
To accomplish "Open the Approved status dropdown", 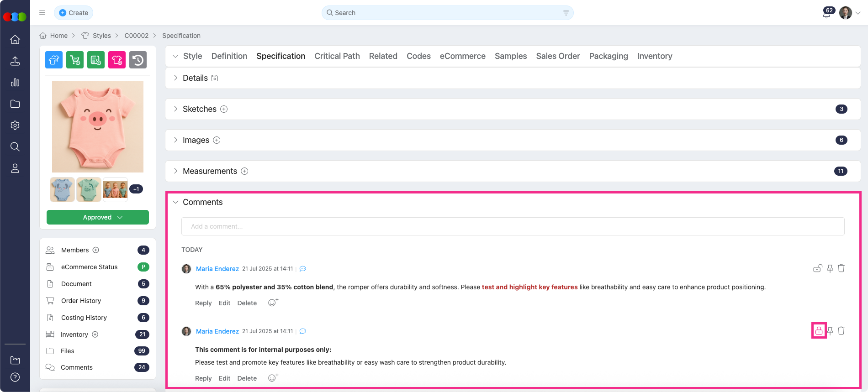I will pos(98,217).
